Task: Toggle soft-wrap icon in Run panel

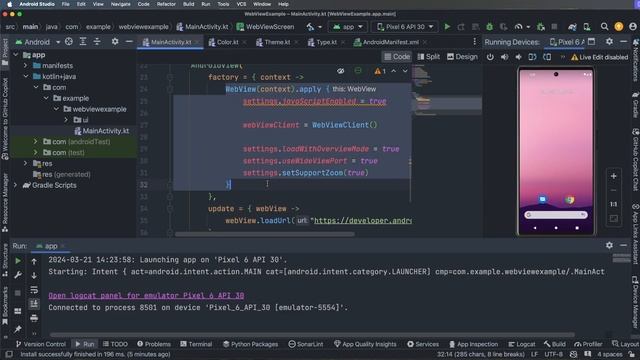Action: [34, 290]
